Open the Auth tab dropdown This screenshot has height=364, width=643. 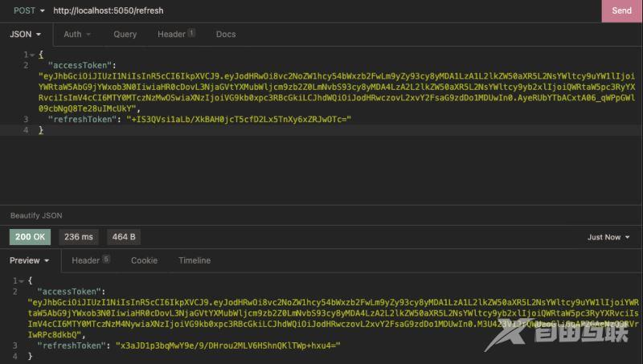pyautogui.click(x=77, y=35)
